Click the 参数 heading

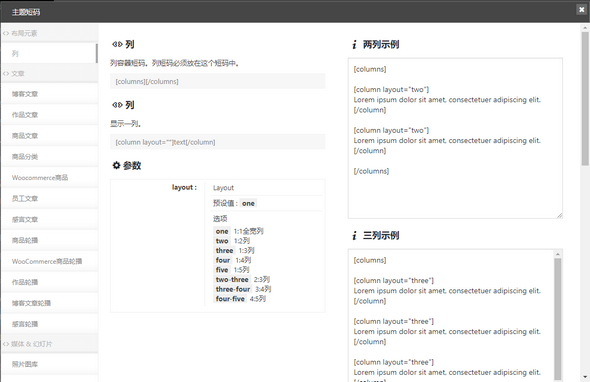[132, 166]
